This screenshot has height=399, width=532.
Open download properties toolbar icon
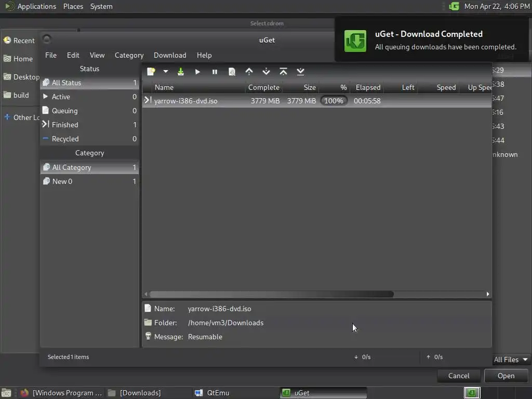click(232, 72)
